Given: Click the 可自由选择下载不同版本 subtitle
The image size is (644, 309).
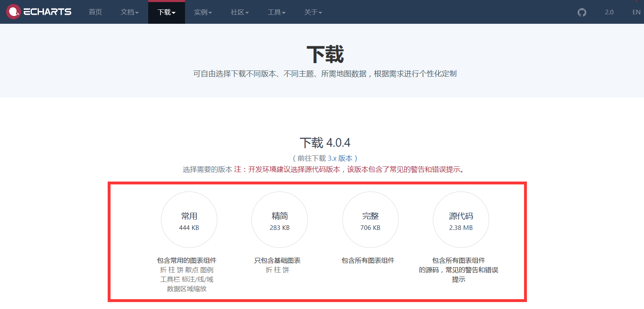Looking at the screenshot, I should coord(325,74).
